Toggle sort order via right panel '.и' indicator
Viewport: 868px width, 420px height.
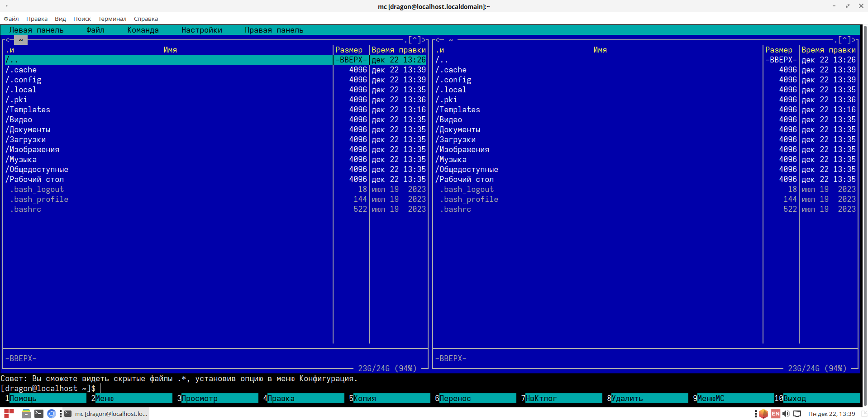pyautogui.click(x=440, y=50)
